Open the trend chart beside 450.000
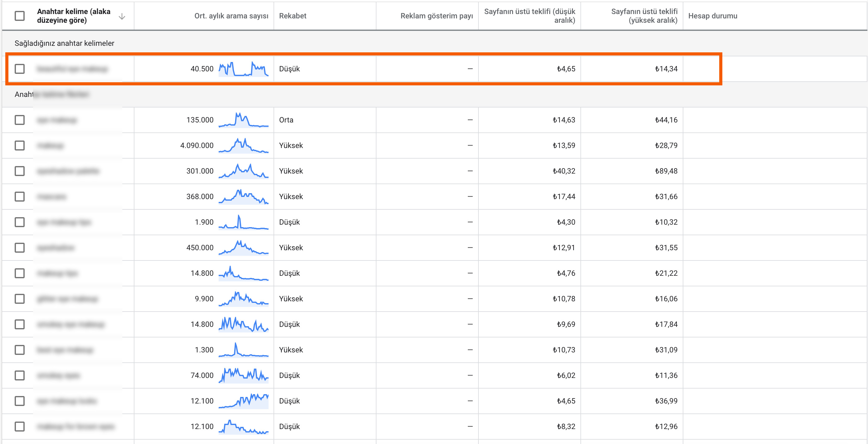Screen dimensions: 868x444 243,248
